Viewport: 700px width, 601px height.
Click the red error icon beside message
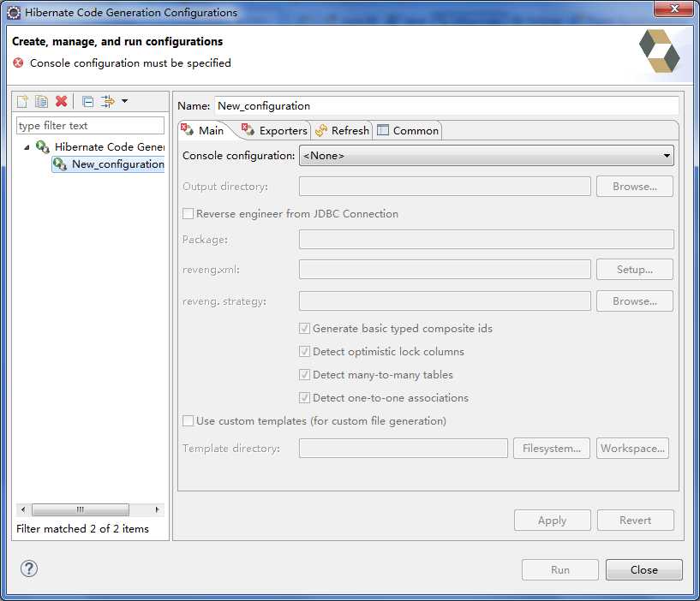pyautogui.click(x=18, y=62)
